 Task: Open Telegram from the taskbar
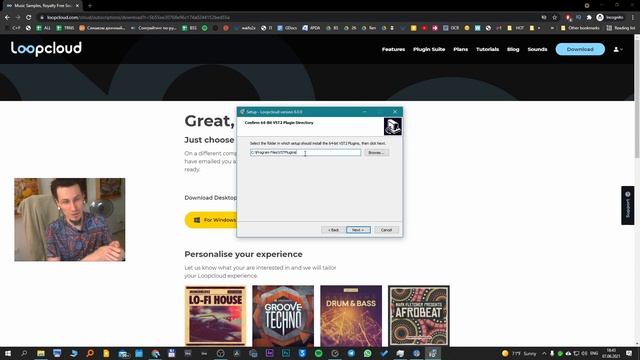tap(351, 353)
